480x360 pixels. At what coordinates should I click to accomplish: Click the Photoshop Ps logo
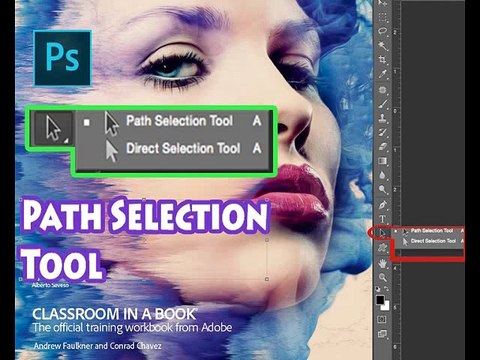pos(63,58)
